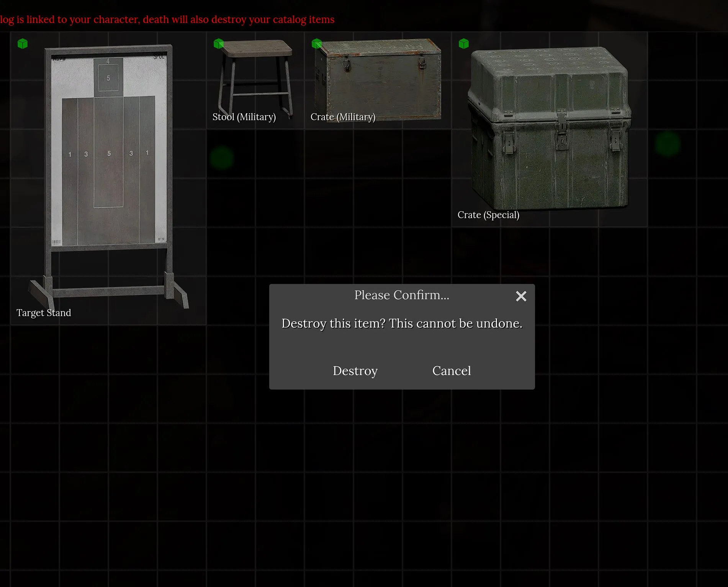Image resolution: width=728 pixels, height=587 pixels.
Task: Select the military stool image
Action: [x=255, y=77]
